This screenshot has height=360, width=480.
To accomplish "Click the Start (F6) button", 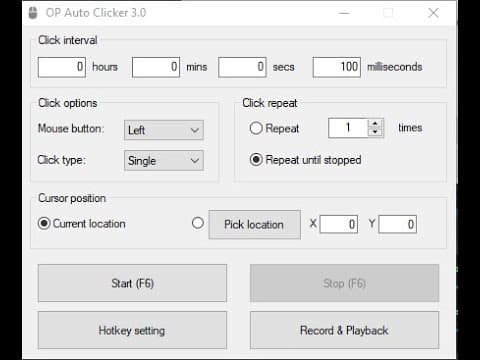I will 132,283.
